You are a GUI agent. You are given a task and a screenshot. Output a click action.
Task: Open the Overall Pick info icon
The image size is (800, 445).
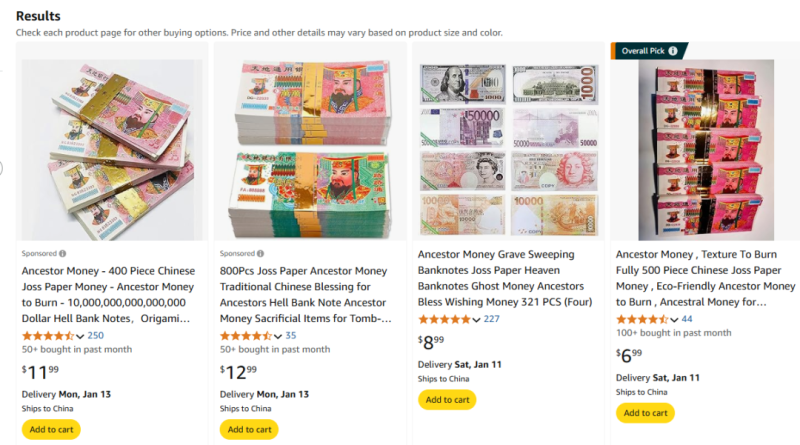[673, 51]
